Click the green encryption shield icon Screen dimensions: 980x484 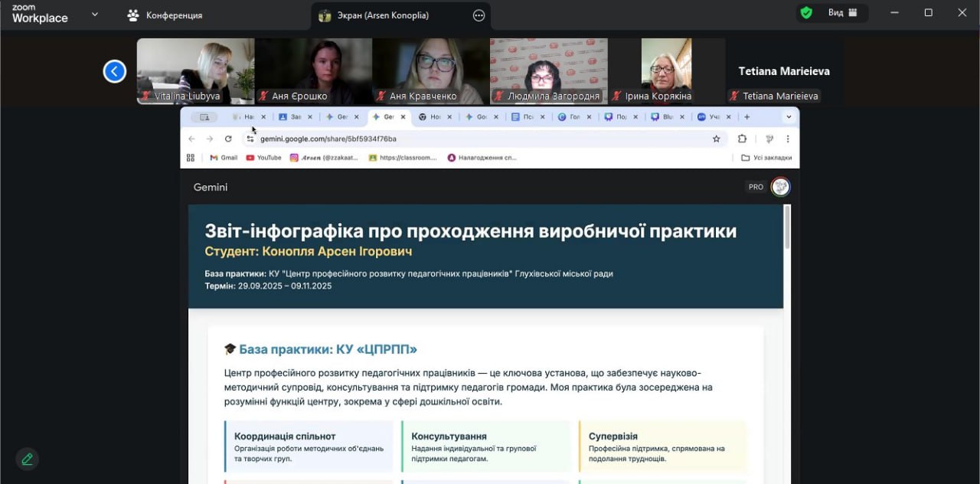tap(806, 12)
